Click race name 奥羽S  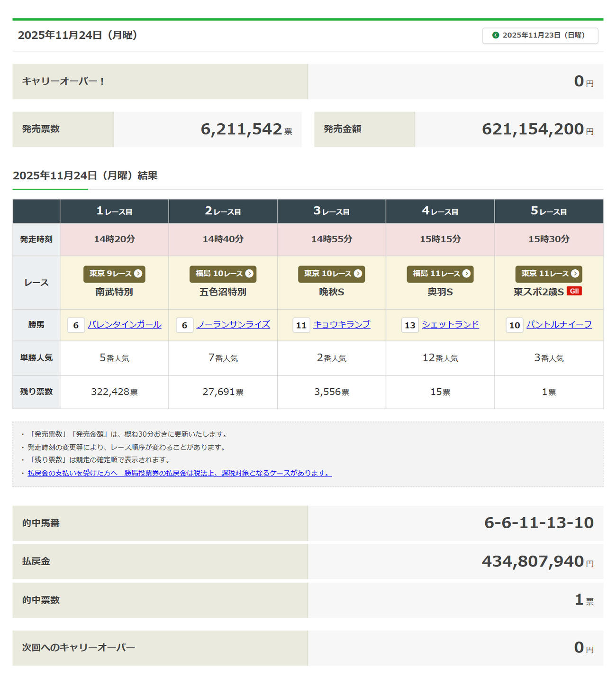pos(440,292)
